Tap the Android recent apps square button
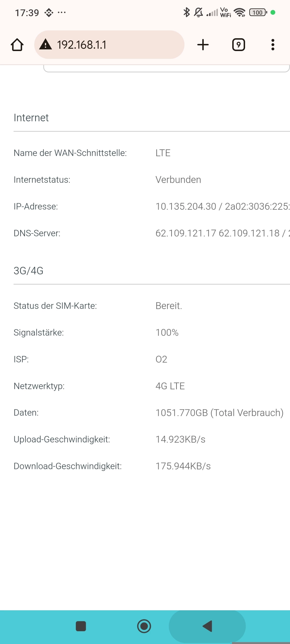The image size is (290, 644). [81, 626]
